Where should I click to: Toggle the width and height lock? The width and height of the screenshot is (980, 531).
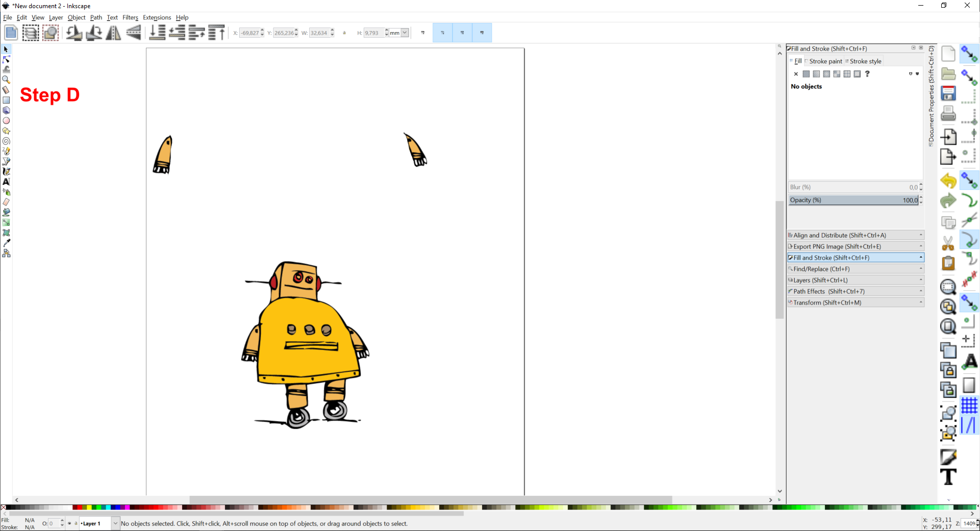click(344, 33)
